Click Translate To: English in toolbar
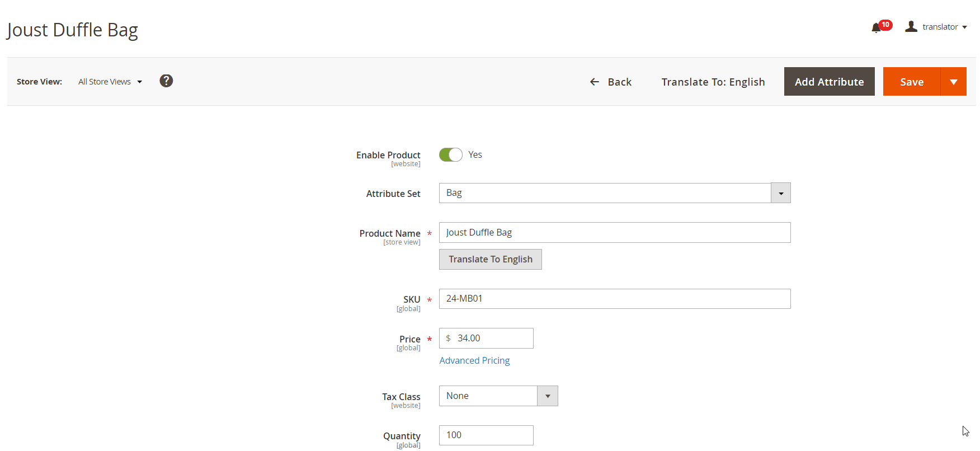This screenshot has height=451, width=980. click(713, 82)
